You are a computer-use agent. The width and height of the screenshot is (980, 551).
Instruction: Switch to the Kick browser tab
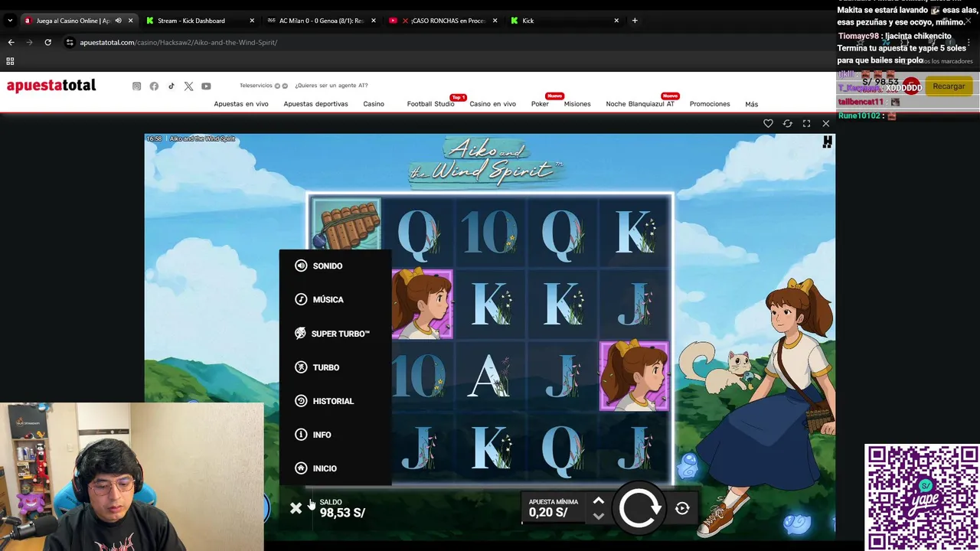564,21
